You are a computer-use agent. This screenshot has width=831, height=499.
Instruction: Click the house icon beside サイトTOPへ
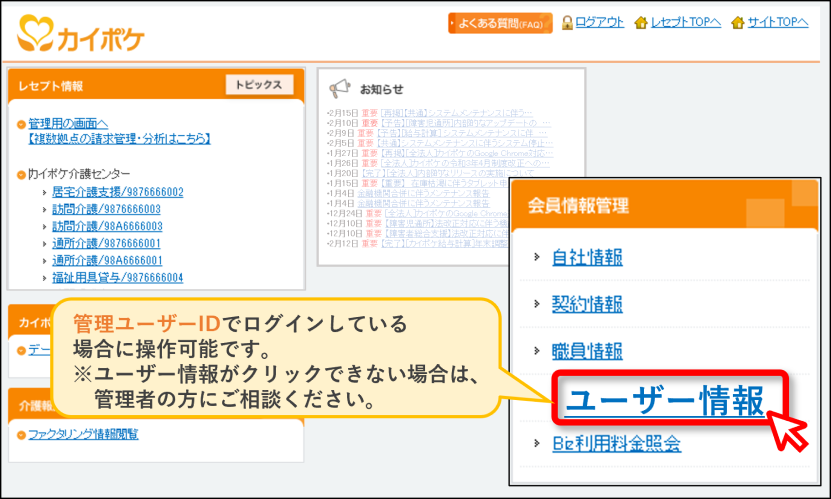(x=738, y=23)
